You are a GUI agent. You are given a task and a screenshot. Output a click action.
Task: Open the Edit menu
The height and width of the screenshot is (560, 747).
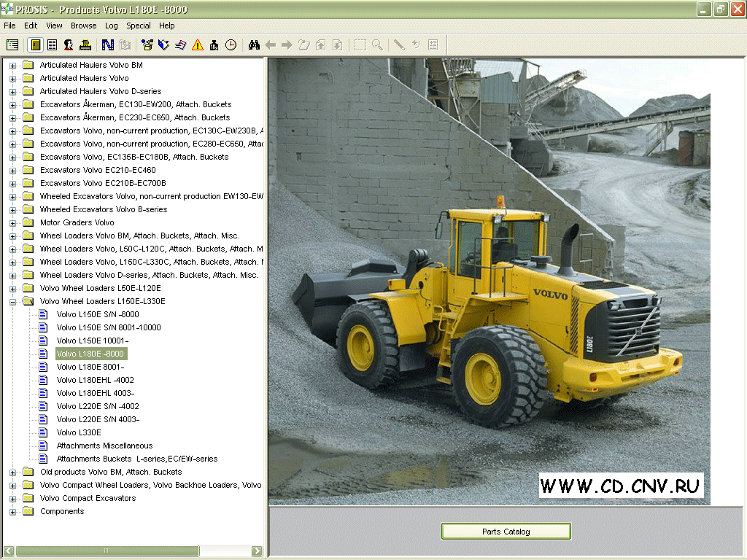(x=31, y=26)
